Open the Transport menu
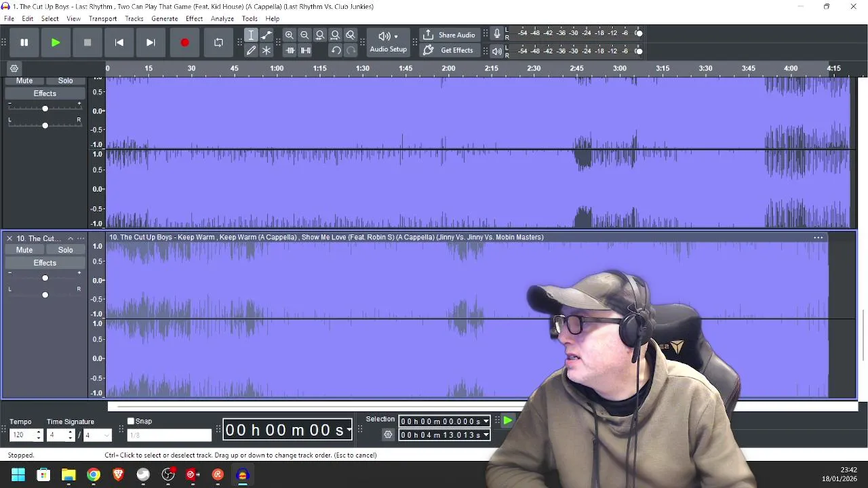Viewport: 868px width, 488px height. [x=103, y=19]
